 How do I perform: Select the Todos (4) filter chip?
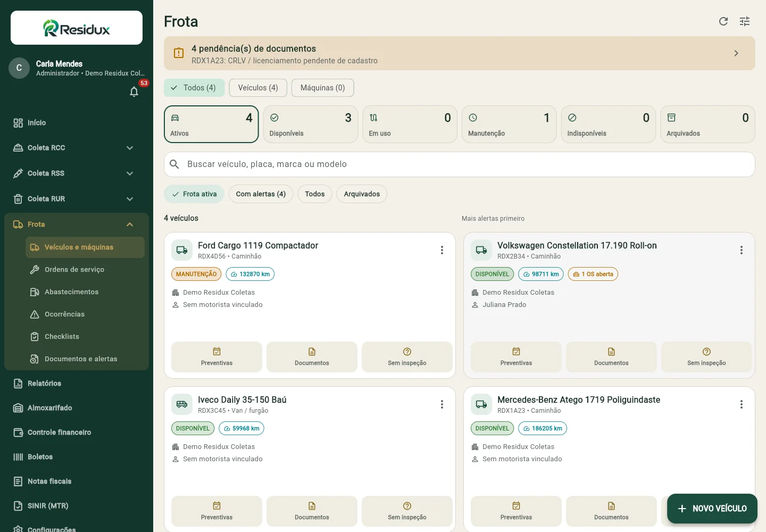pos(194,88)
